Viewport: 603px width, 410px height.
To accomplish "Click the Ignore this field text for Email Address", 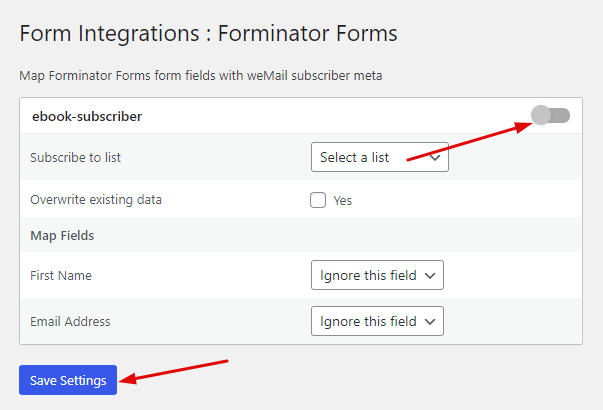I will pos(368,321).
